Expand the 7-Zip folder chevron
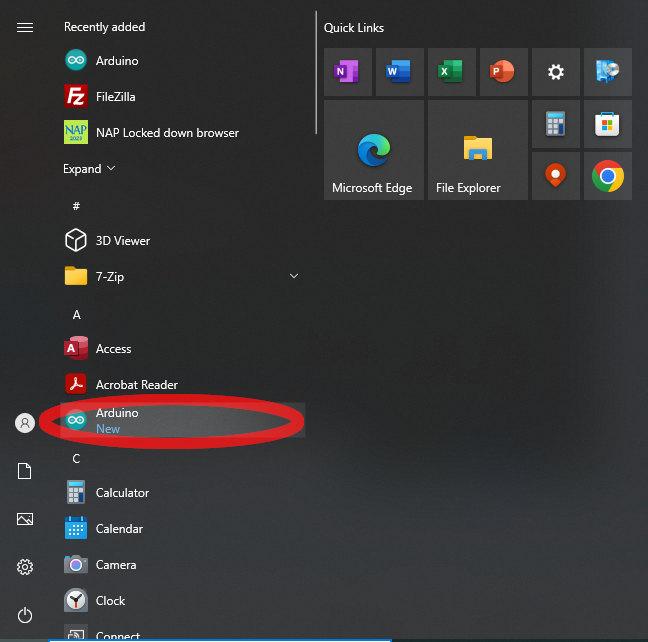Image resolution: width=648 pixels, height=642 pixels. point(294,276)
